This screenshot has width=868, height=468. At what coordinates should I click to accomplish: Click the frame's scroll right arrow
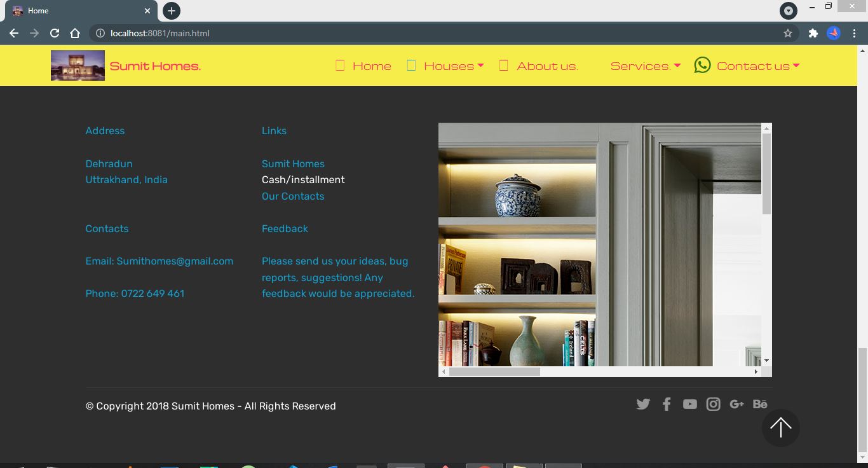[x=756, y=371]
